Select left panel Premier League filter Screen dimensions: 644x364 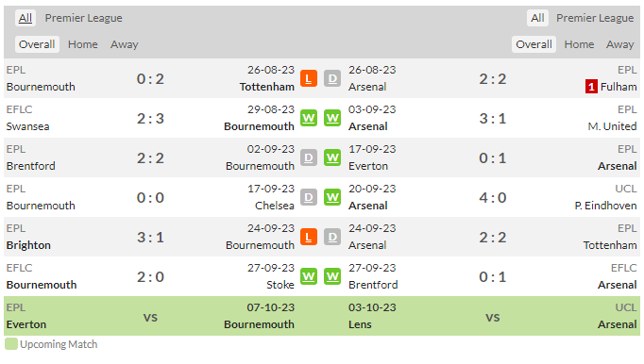pyautogui.click(x=83, y=18)
